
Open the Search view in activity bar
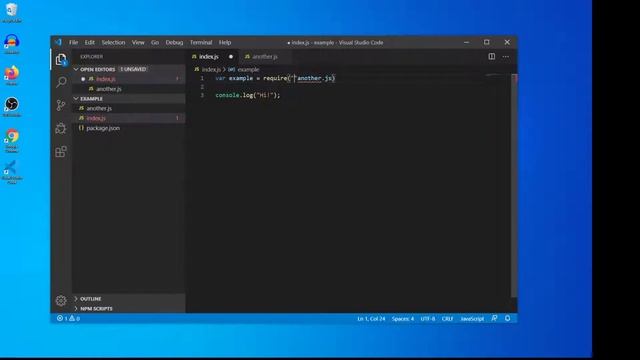point(61,82)
